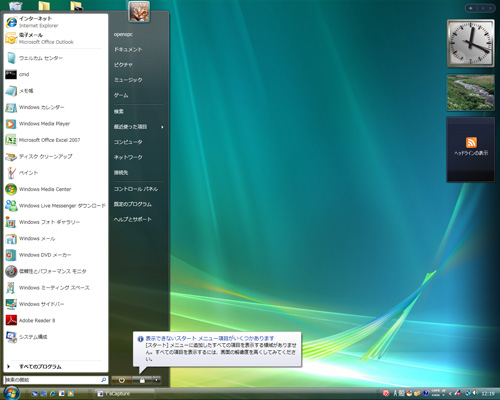
Task: Launch Windows メール
Action: [x=56, y=238]
